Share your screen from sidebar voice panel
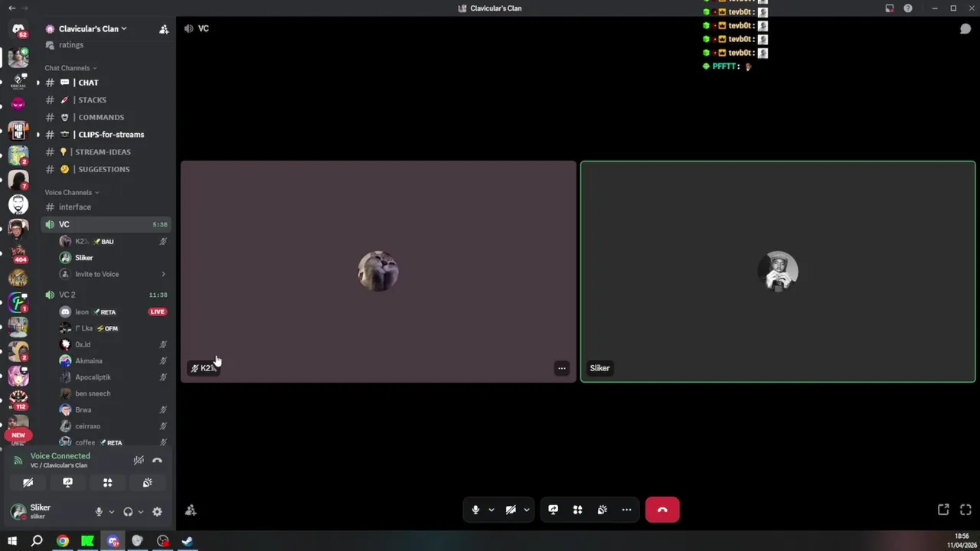 68,483
